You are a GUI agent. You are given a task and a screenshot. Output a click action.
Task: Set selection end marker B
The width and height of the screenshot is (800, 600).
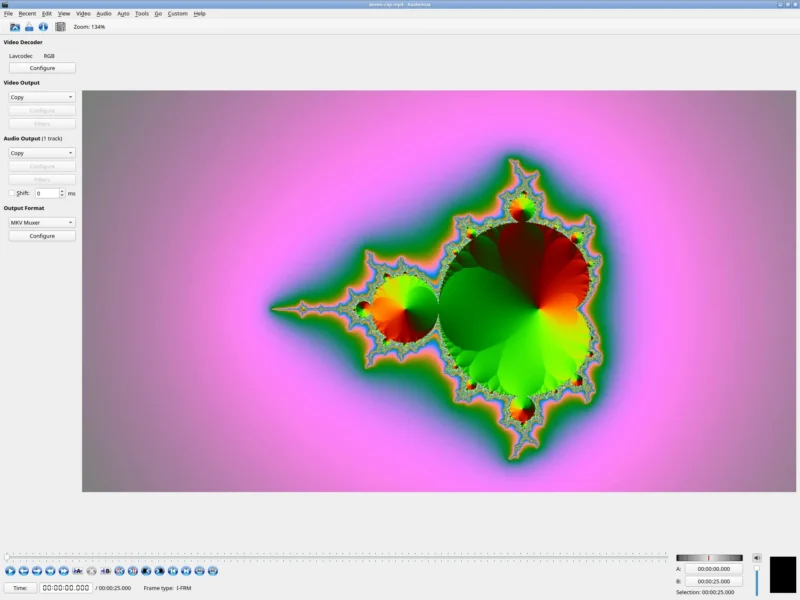click(105, 571)
